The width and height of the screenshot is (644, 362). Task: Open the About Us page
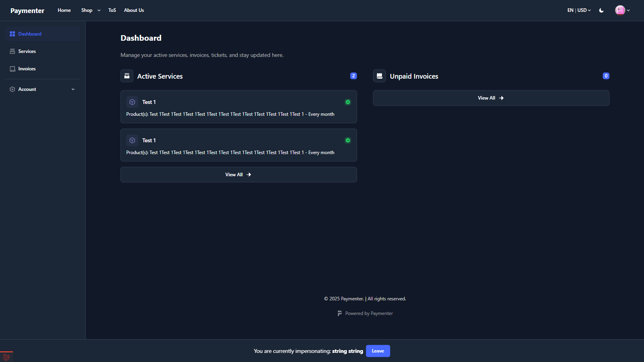tap(134, 10)
